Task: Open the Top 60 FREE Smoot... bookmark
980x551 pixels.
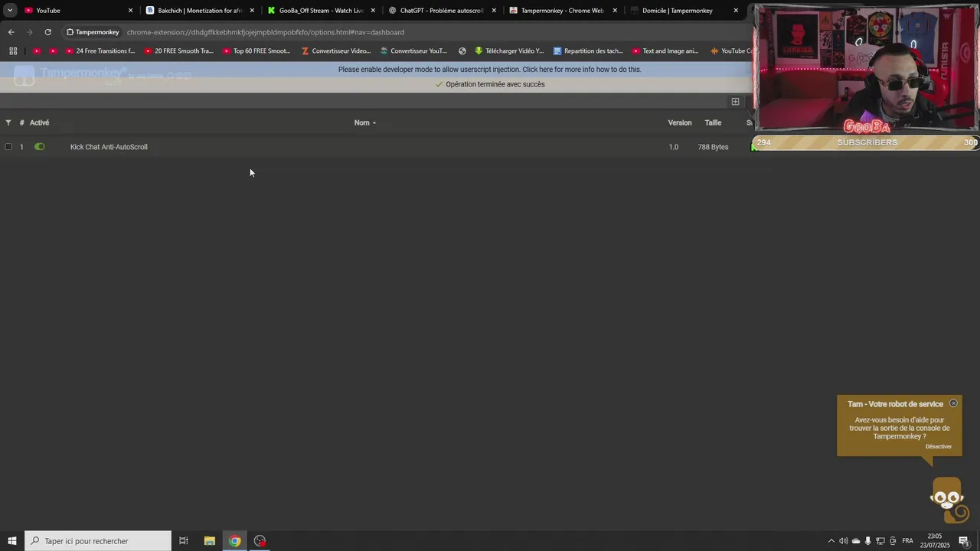Action: pos(257,51)
